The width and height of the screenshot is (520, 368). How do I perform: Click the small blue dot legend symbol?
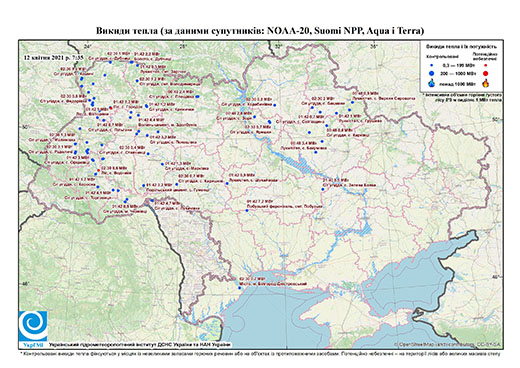[x=432, y=65]
